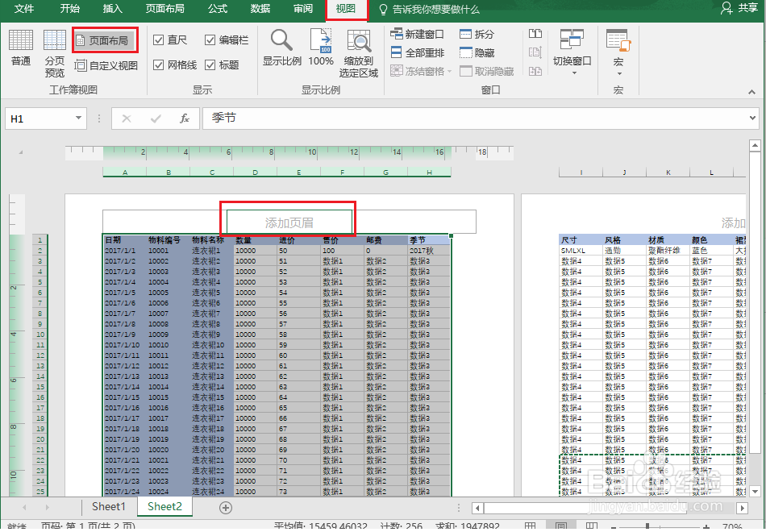The image size is (766, 532).
Task: Open Custom Views (自定义视图)
Action: tap(106, 65)
